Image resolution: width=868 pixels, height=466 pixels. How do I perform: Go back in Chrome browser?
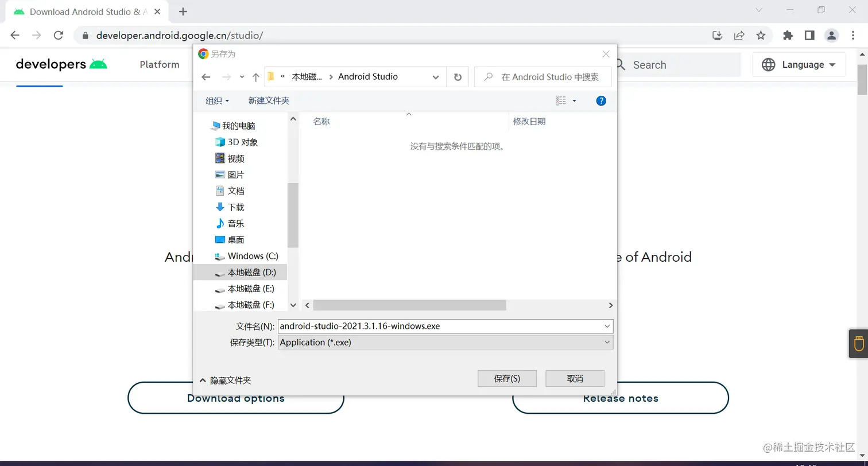15,35
